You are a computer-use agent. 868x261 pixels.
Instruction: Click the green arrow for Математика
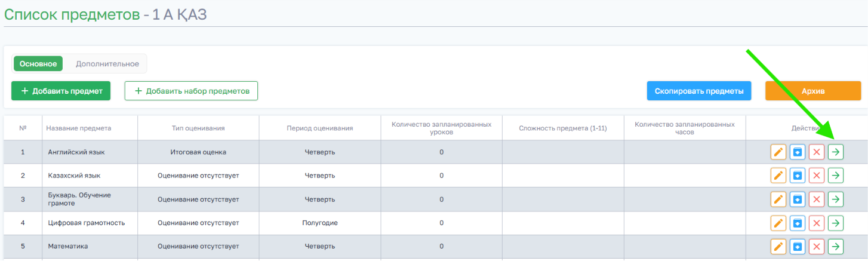(836, 246)
